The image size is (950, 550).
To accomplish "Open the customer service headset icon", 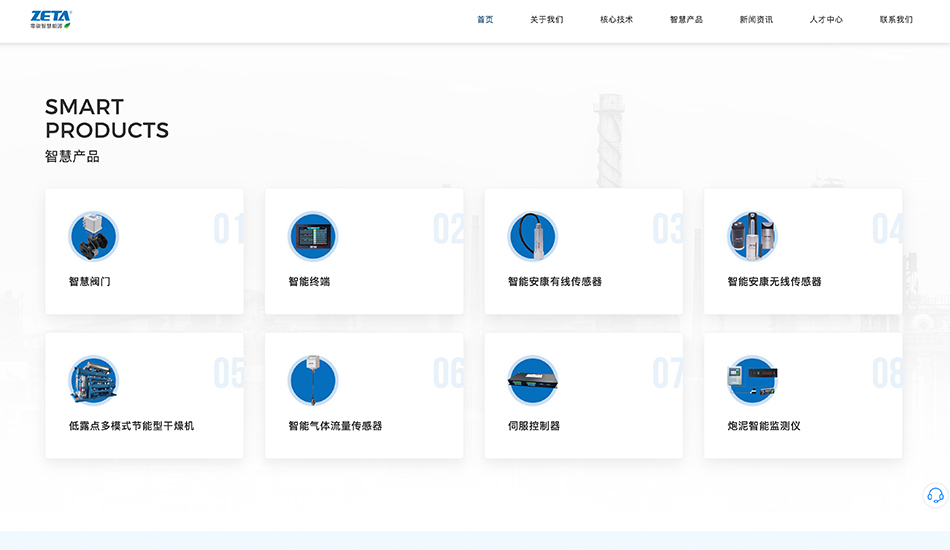I will pyautogui.click(x=935, y=495).
